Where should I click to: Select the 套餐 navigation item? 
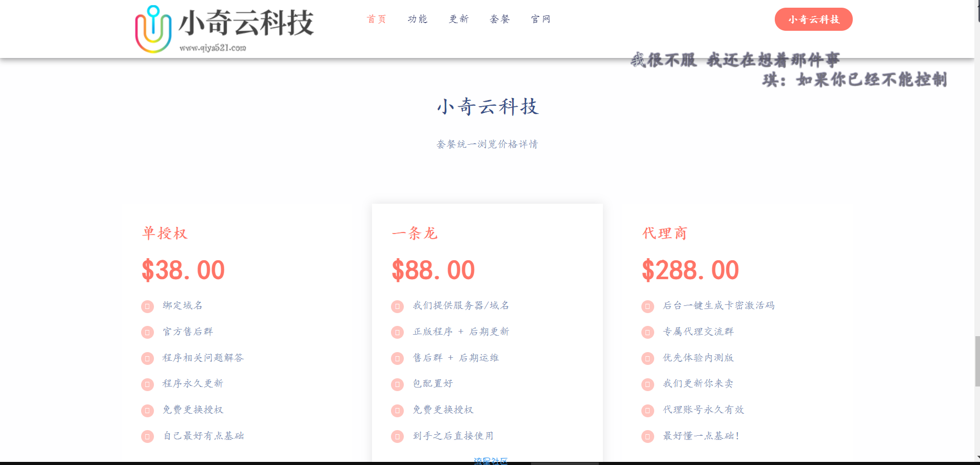[500, 19]
